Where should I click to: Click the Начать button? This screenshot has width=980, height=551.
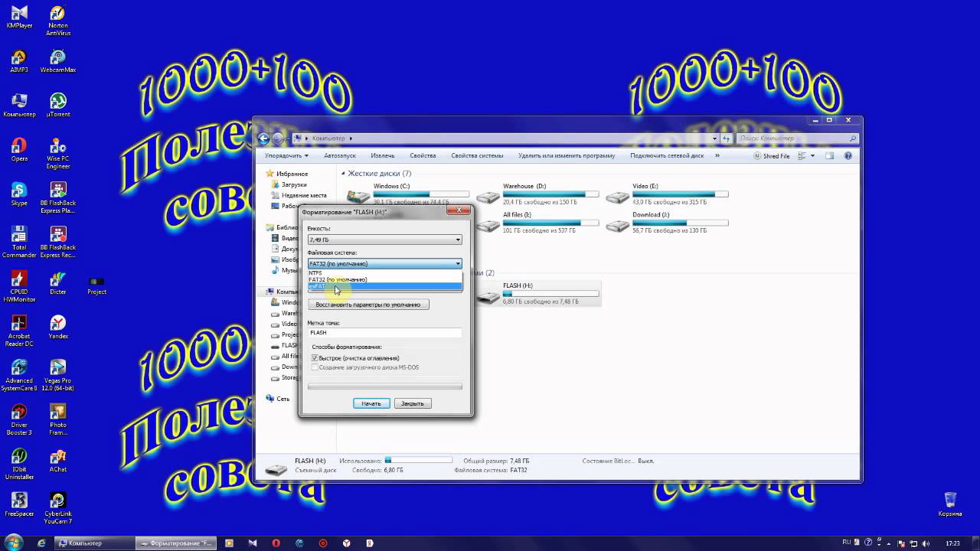[371, 403]
